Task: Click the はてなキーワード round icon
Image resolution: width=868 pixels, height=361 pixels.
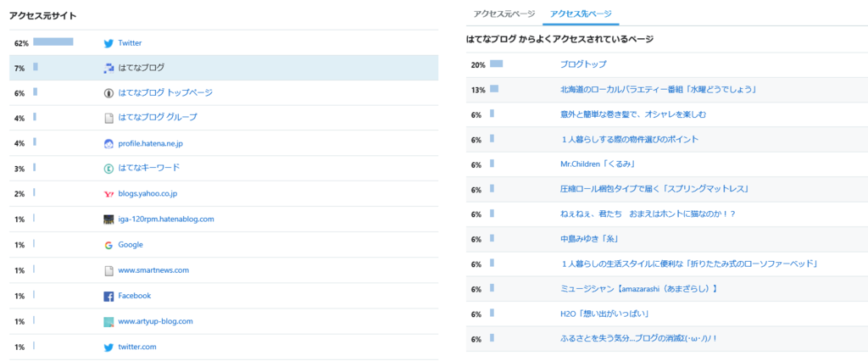Action: [x=108, y=169]
